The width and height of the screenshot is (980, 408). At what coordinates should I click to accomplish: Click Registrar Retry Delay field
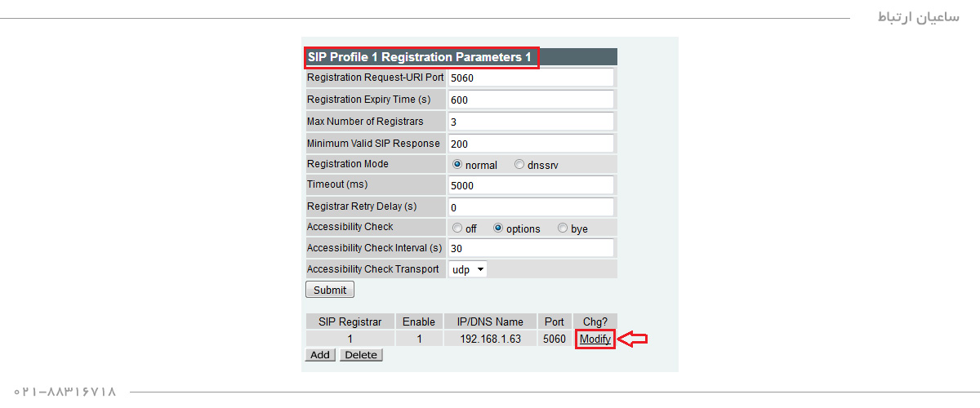531,207
